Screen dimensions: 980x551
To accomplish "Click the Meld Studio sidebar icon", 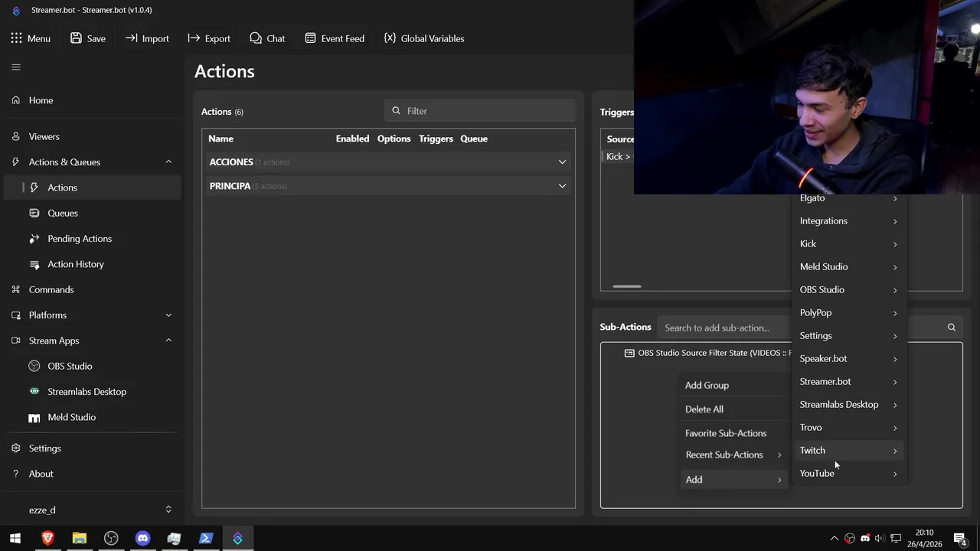I will (x=34, y=417).
